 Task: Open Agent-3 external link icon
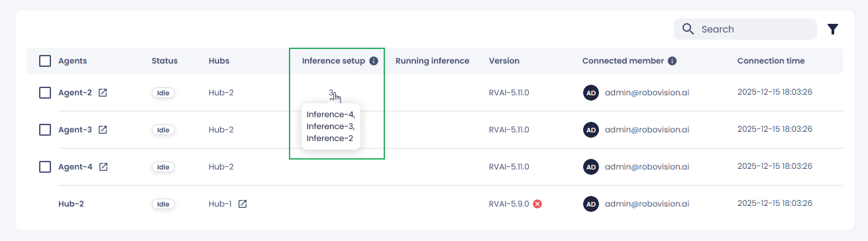pyautogui.click(x=103, y=130)
